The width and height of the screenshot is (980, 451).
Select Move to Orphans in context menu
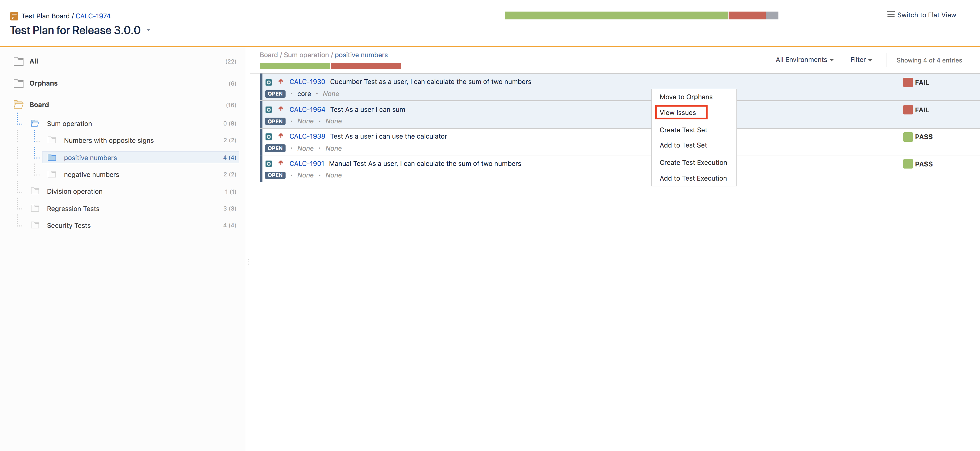pos(686,97)
